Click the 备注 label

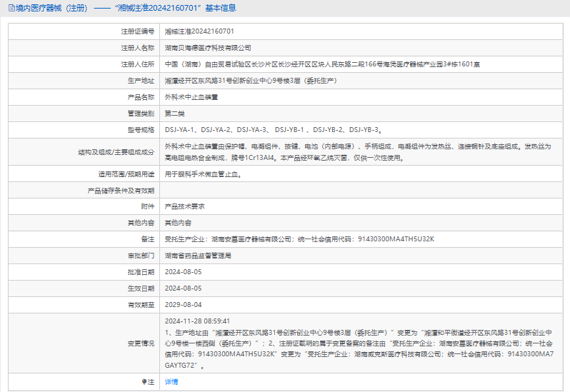148,239
